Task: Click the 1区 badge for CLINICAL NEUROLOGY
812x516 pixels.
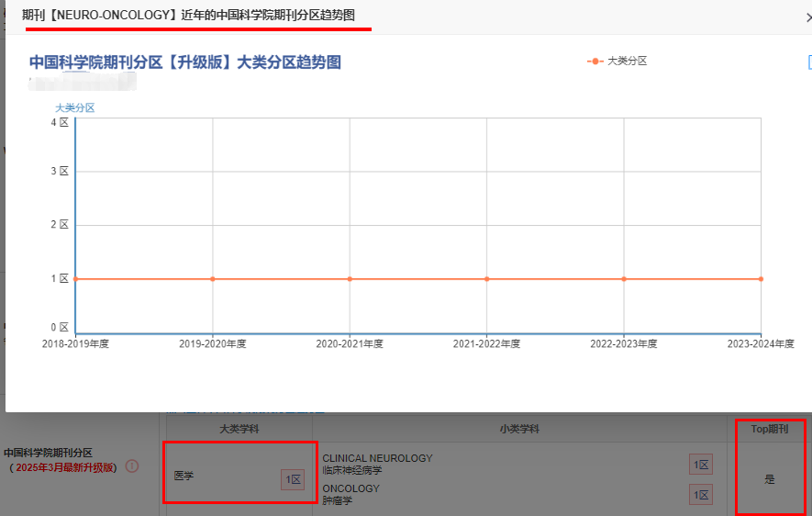Action: click(x=701, y=466)
